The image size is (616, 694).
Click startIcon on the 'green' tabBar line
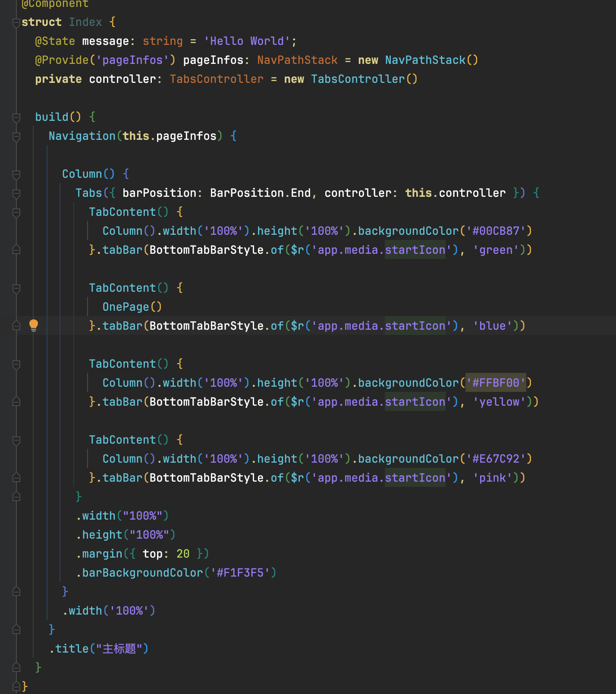tap(415, 250)
